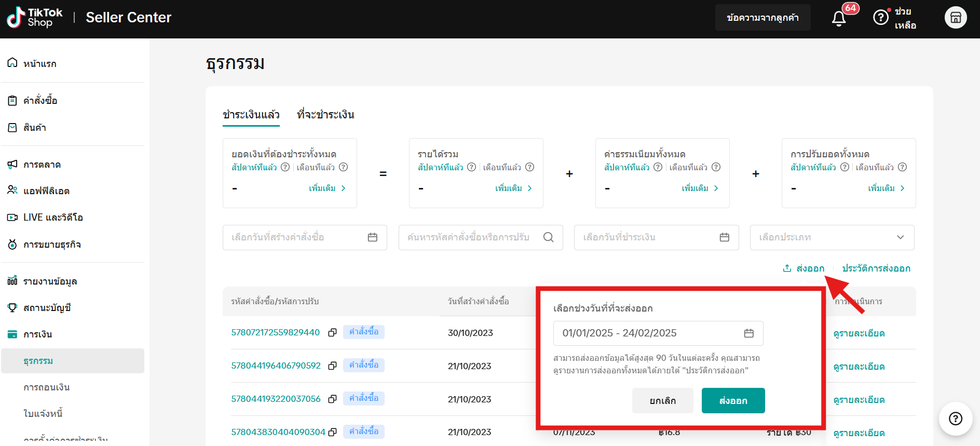Click the shop profile avatar icon

coord(955,18)
